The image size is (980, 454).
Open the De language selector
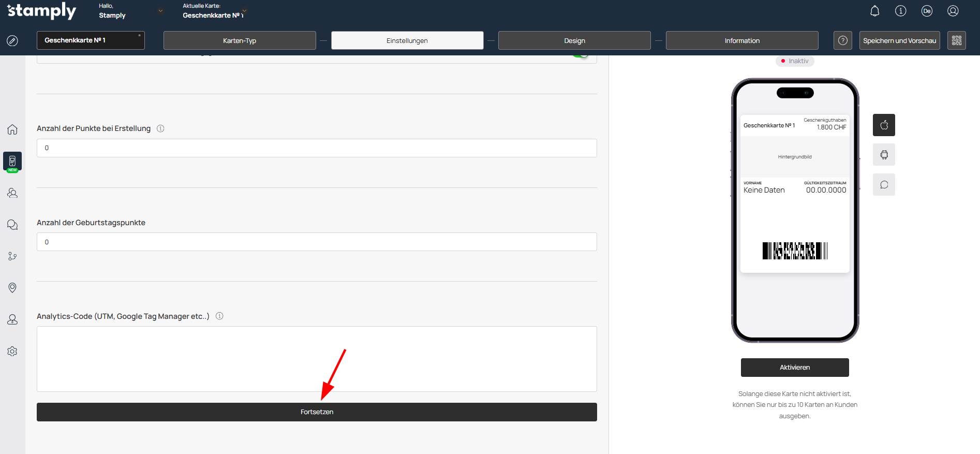pos(926,11)
